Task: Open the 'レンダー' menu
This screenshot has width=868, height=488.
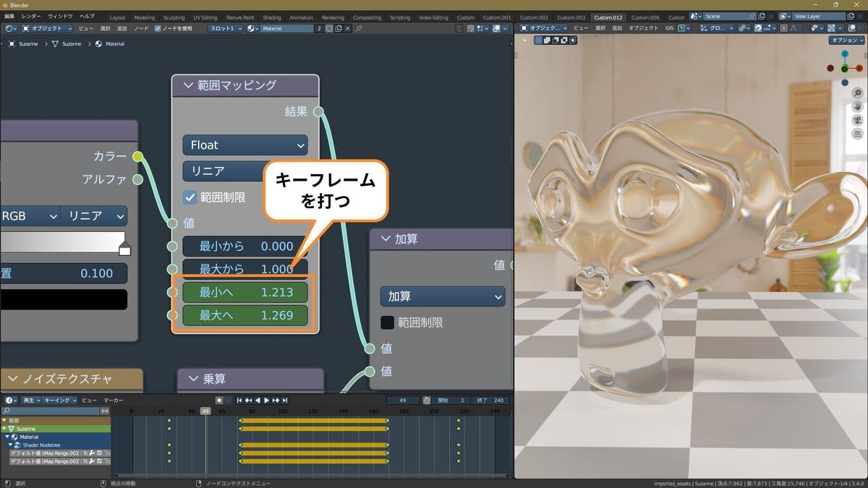Action: click(x=31, y=17)
